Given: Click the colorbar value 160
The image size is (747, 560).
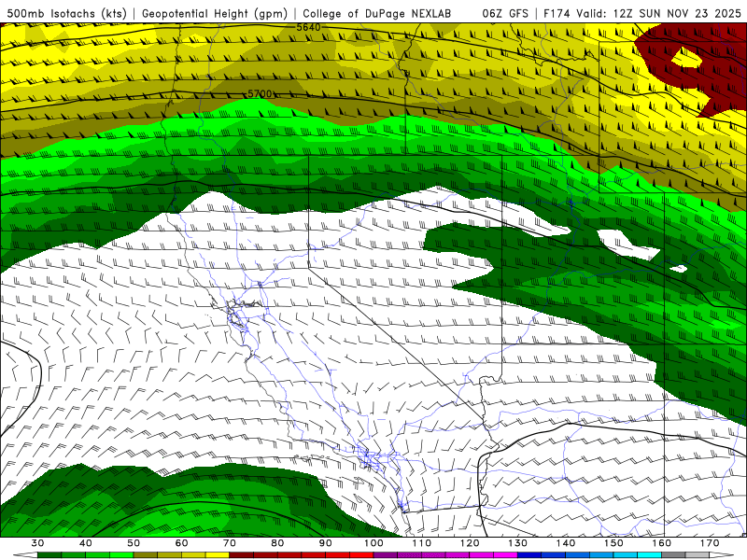Looking at the screenshot, I should point(662,543).
